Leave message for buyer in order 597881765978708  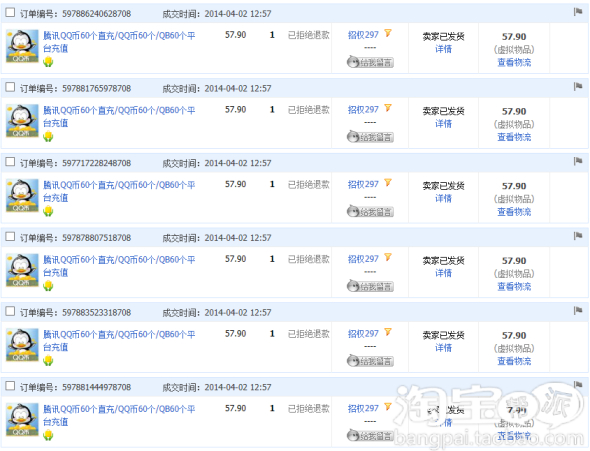click(x=370, y=137)
